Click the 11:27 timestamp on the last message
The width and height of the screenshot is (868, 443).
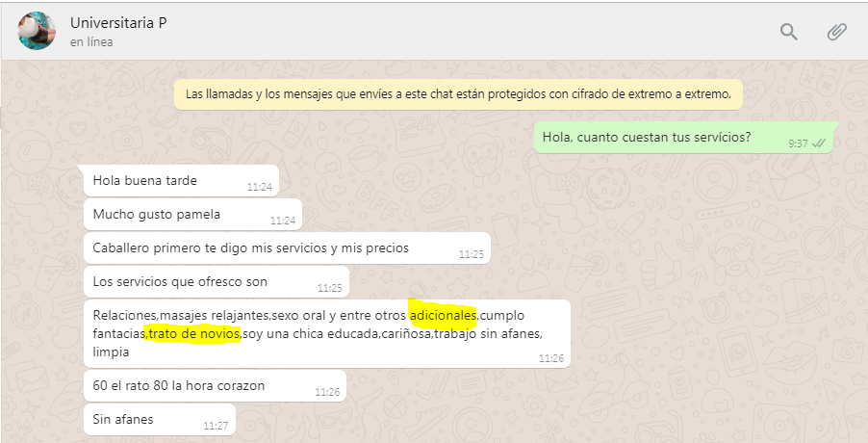[216, 426]
